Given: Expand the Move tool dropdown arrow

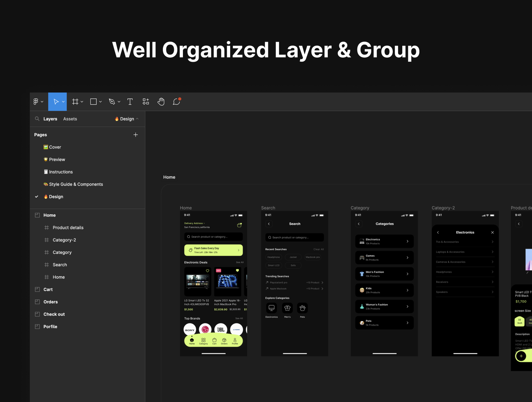Looking at the screenshot, I should click(63, 102).
